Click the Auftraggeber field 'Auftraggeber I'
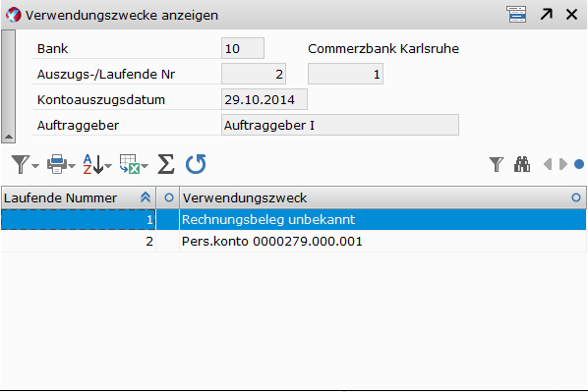The image size is (588, 392). 340,125
